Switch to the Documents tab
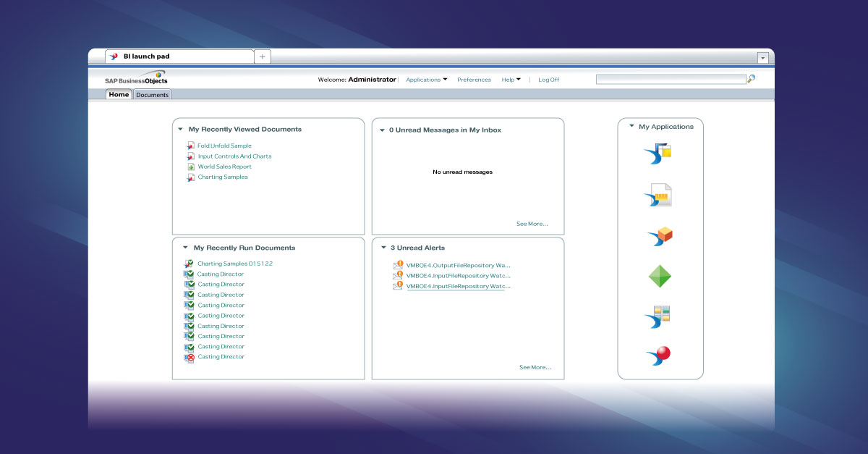The height and width of the screenshot is (454, 868). (153, 95)
